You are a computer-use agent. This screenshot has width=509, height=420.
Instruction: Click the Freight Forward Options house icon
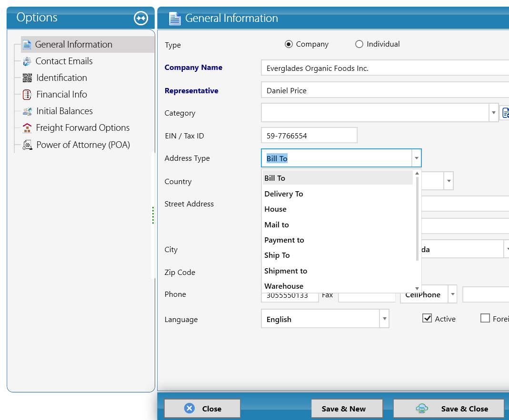pyautogui.click(x=27, y=128)
